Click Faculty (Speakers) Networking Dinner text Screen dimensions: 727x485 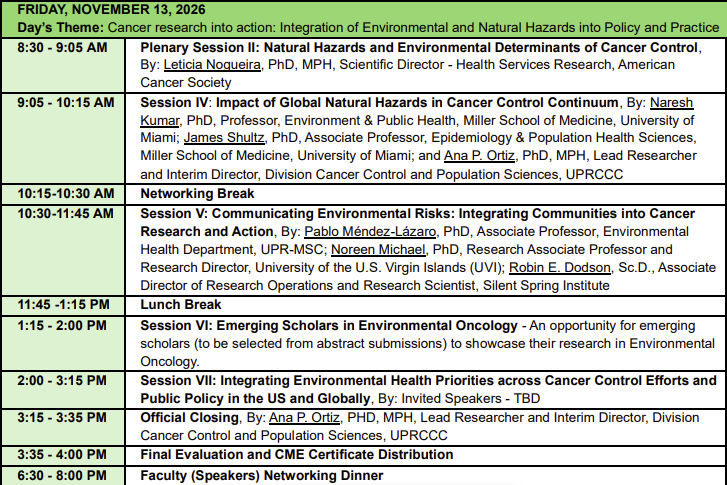261,475
